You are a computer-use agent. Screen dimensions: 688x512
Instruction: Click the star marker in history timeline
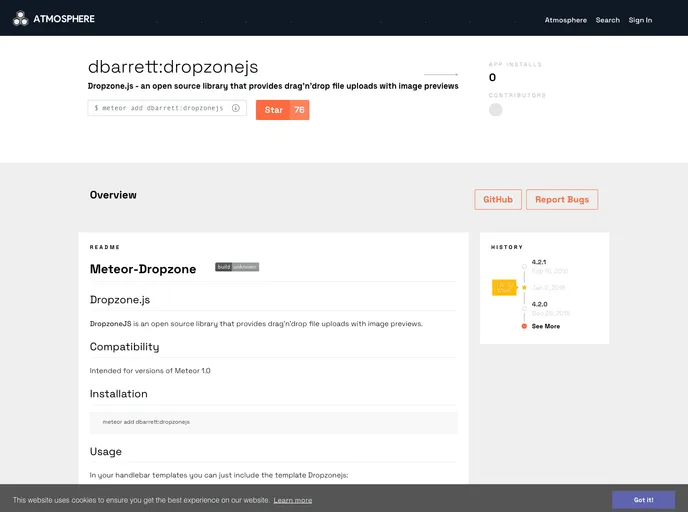[524, 287]
